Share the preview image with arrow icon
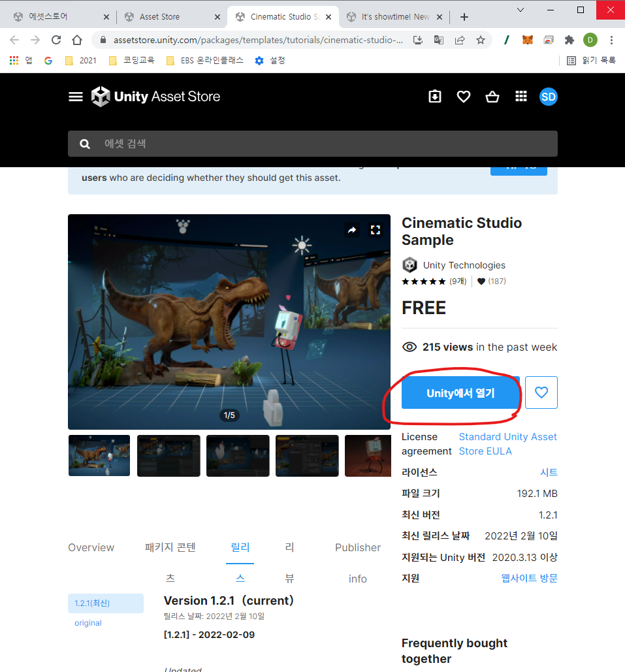625x672 pixels. coord(352,230)
